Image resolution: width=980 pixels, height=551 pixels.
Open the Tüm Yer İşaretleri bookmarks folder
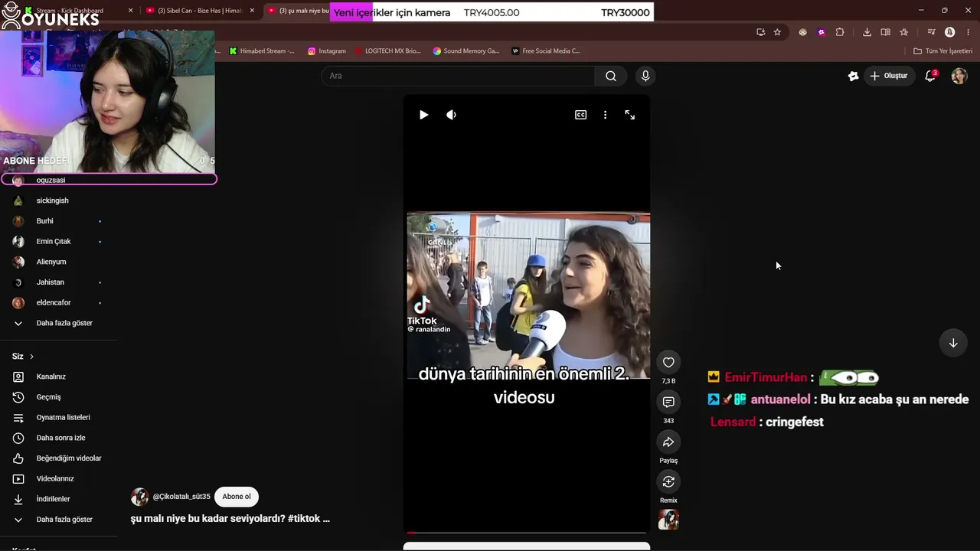click(x=943, y=51)
